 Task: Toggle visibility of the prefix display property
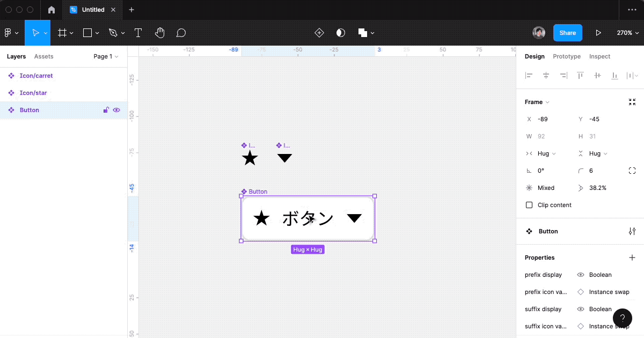pos(580,275)
